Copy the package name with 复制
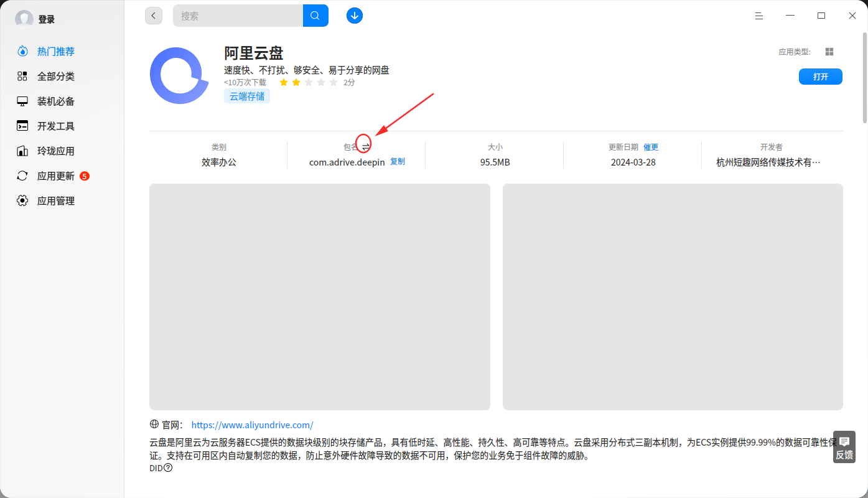Screen dimensions: 868x498 coord(398,162)
